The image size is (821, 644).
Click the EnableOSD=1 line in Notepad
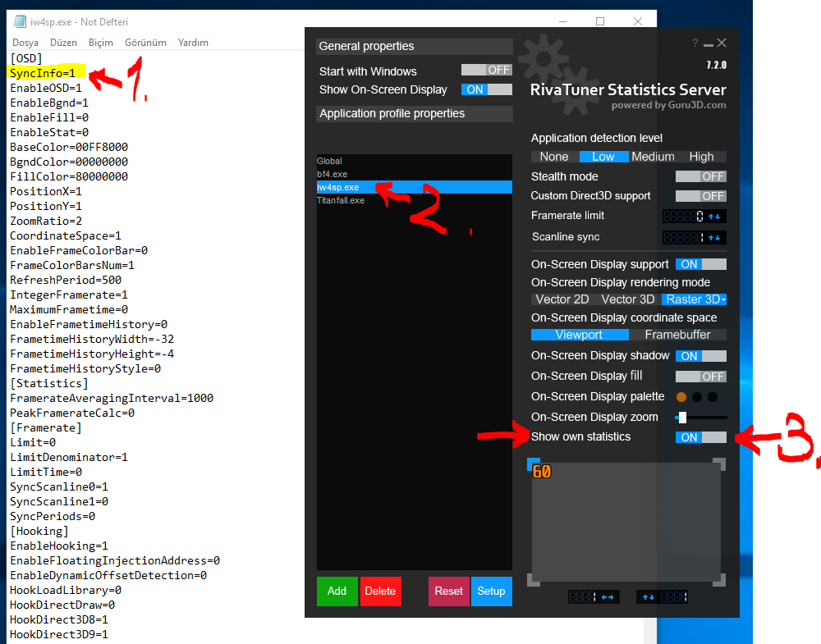46,88
